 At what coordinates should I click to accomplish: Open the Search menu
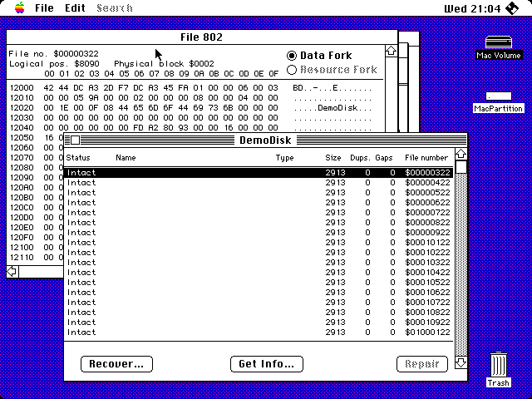tap(114, 7)
